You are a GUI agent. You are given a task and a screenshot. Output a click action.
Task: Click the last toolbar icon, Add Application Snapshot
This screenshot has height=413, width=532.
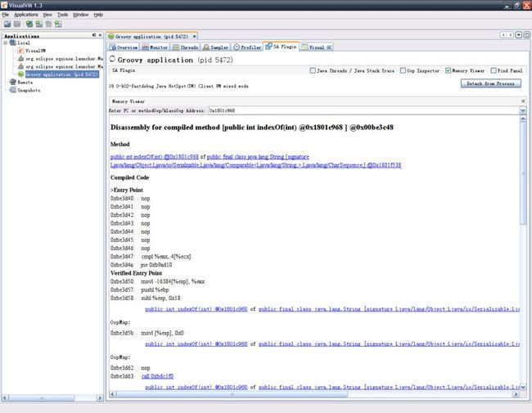pos(58,24)
